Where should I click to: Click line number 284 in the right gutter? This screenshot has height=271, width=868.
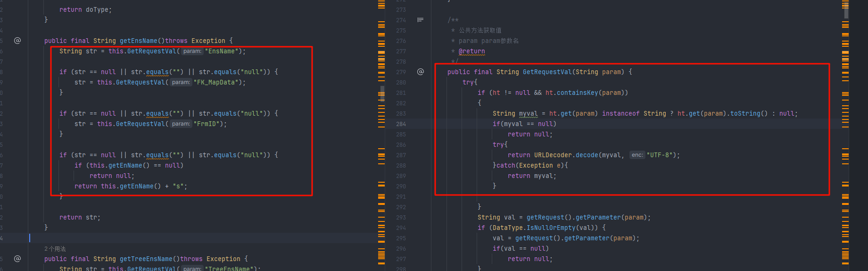(401, 124)
